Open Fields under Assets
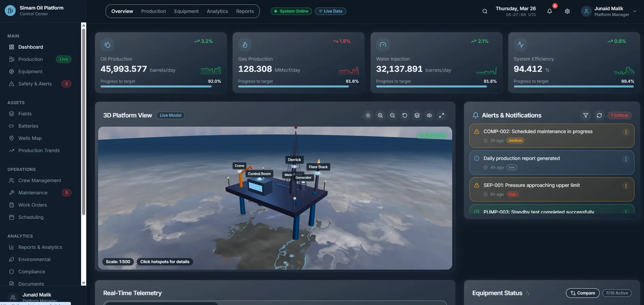The height and width of the screenshot is (305, 644). (x=41, y=114)
